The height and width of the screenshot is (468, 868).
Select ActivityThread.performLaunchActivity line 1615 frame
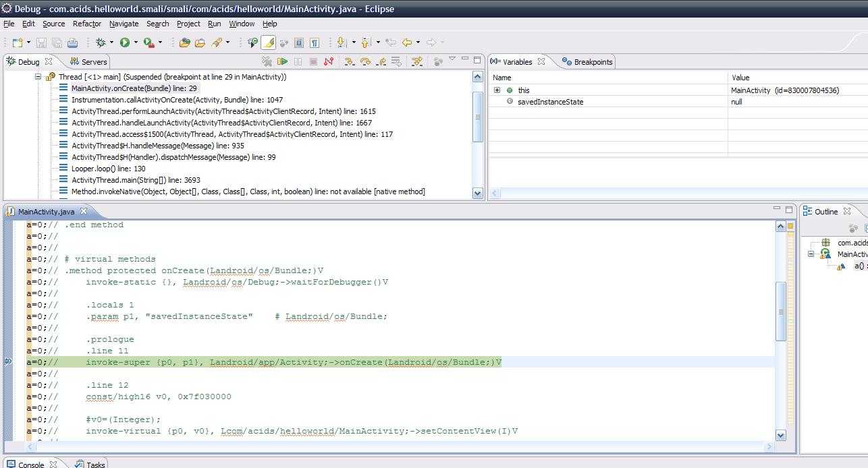click(223, 111)
